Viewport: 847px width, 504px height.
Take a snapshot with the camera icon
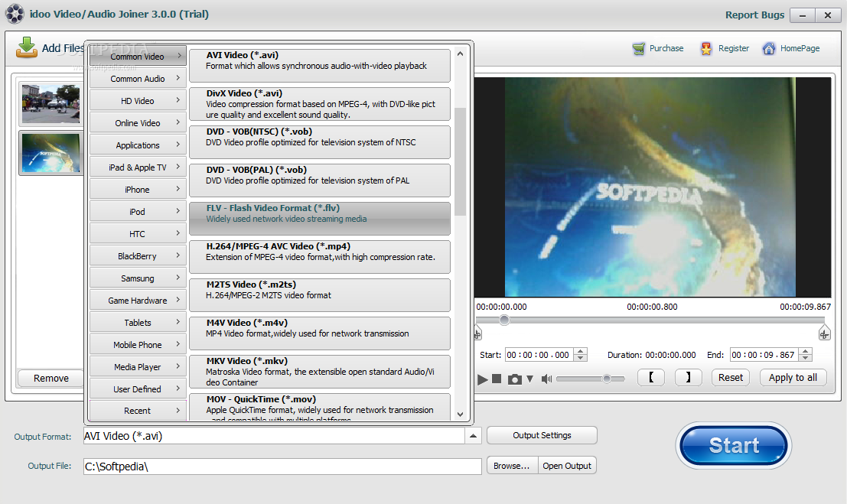pos(515,379)
